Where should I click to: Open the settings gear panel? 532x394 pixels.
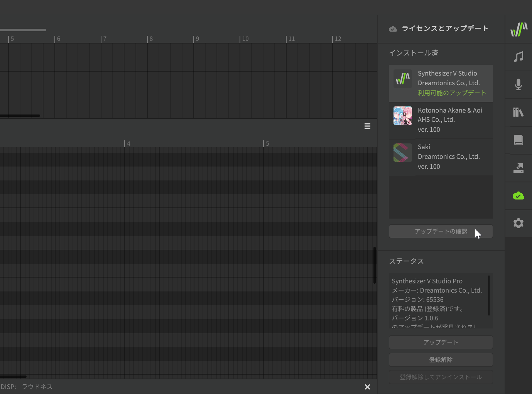tap(518, 223)
